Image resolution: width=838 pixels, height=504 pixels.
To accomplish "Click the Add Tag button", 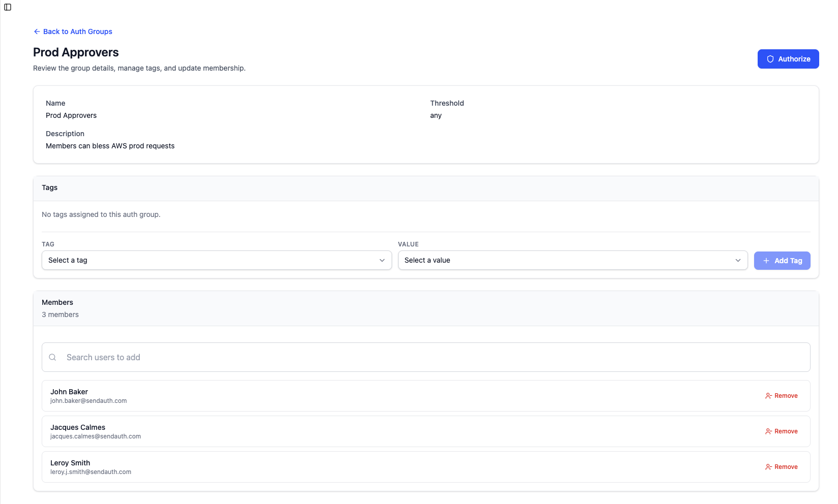I will point(782,261).
